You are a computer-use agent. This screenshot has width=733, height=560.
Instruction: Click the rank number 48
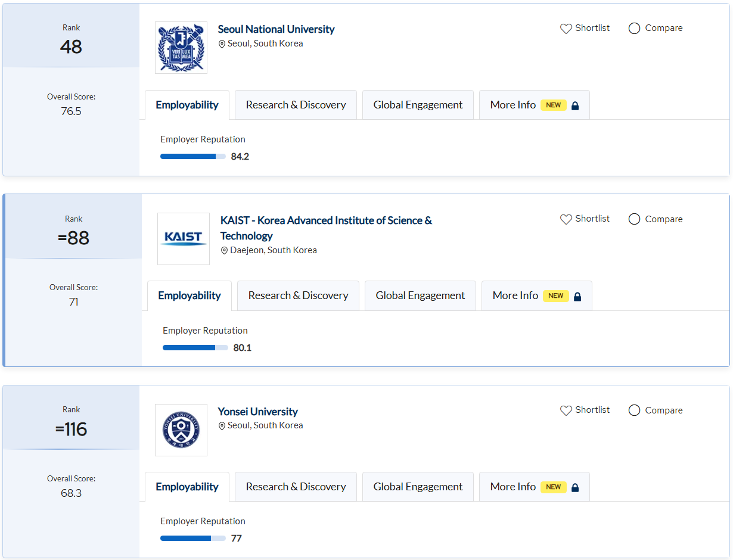pyautogui.click(x=71, y=47)
